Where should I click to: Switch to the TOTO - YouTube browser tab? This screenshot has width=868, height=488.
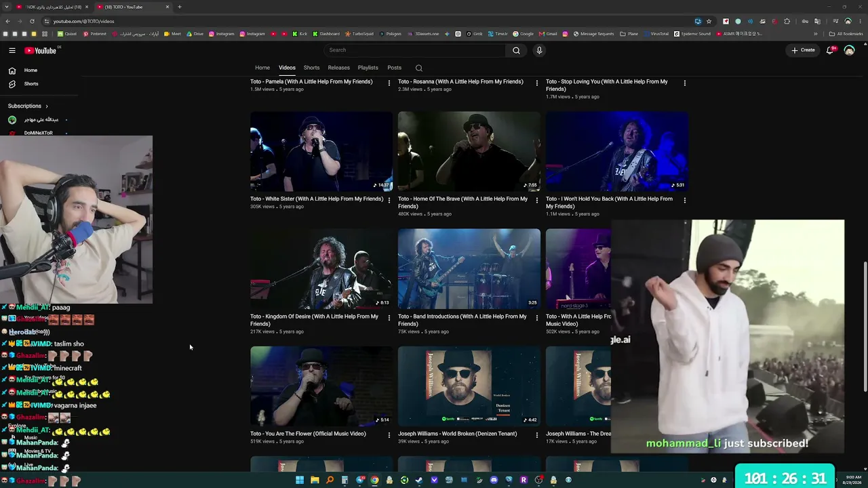pyautogui.click(x=132, y=7)
